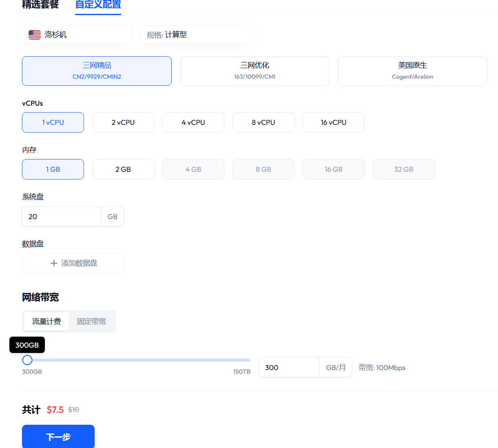
Task: Select 美国原生 Cogent/Arelion network option
Action: [412, 71]
